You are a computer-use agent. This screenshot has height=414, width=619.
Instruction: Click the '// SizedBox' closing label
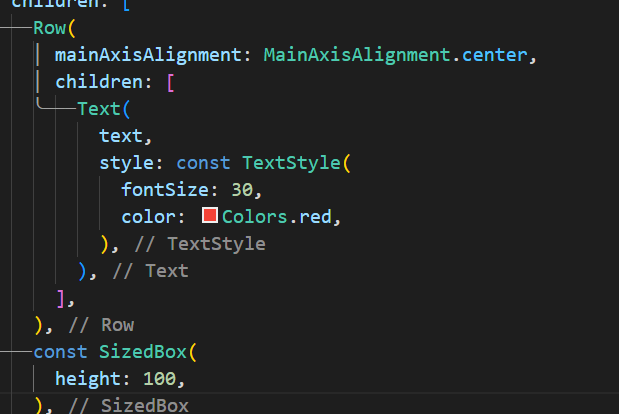coord(129,406)
